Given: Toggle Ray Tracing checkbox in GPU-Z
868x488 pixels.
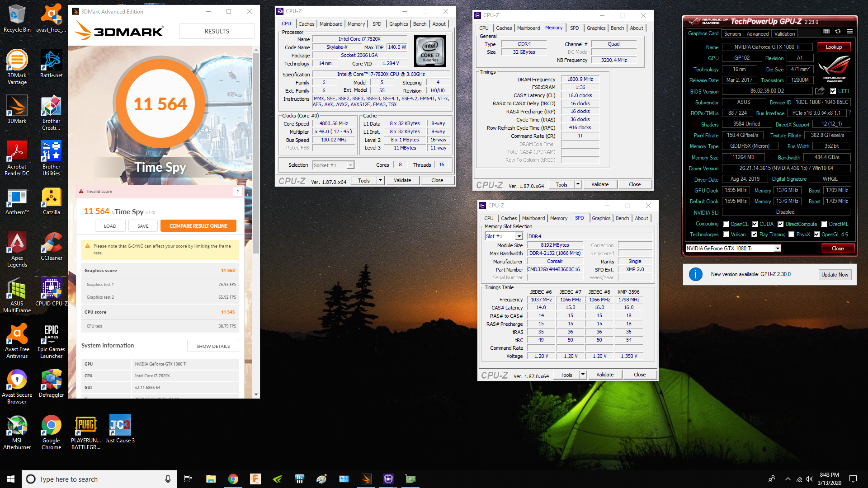Looking at the screenshot, I should click(x=755, y=235).
